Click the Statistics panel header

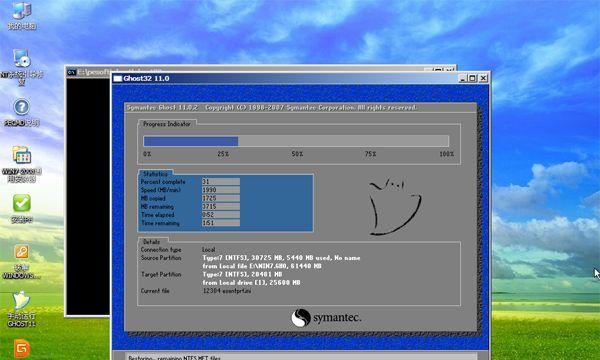coord(155,174)
